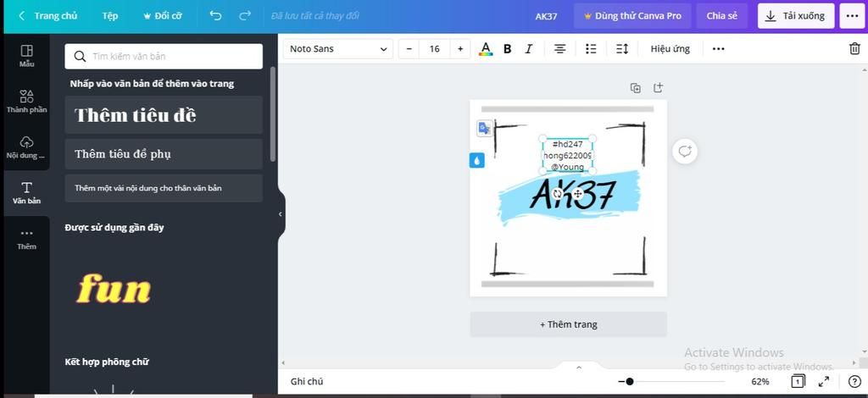Add a heading with Thêm tiêu đề
This screenshot has width=868, height=398.
click(x=164, y=115)
